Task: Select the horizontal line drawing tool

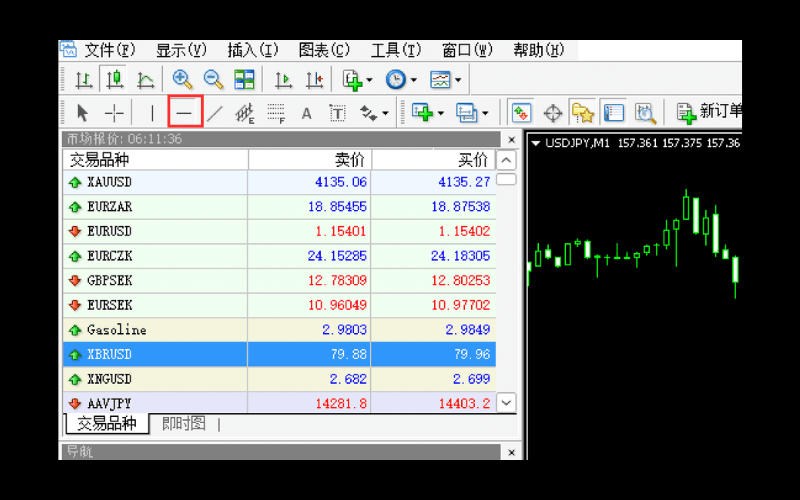Action: pyautogui.click(x=185, y=112)
